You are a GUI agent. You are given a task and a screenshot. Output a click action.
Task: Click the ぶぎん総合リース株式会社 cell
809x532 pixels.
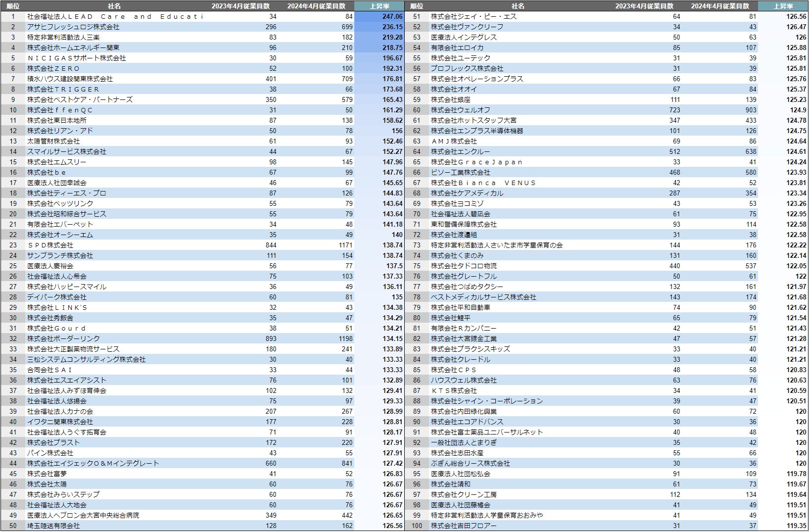[471, 463]
